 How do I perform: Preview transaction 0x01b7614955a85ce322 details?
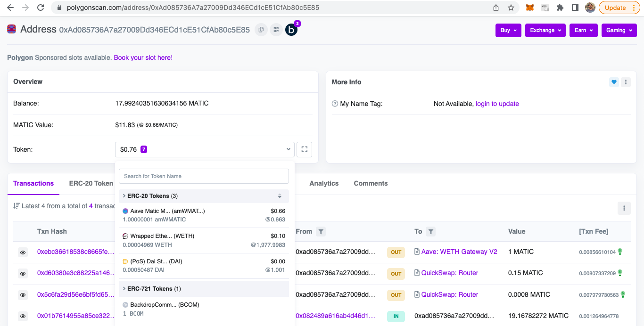click(23, 317)
